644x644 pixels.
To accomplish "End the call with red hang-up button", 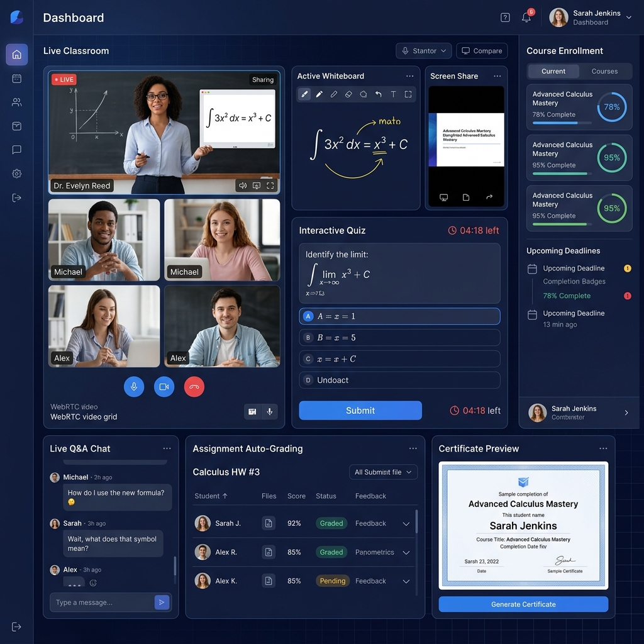I will click(x=194, y=387).
